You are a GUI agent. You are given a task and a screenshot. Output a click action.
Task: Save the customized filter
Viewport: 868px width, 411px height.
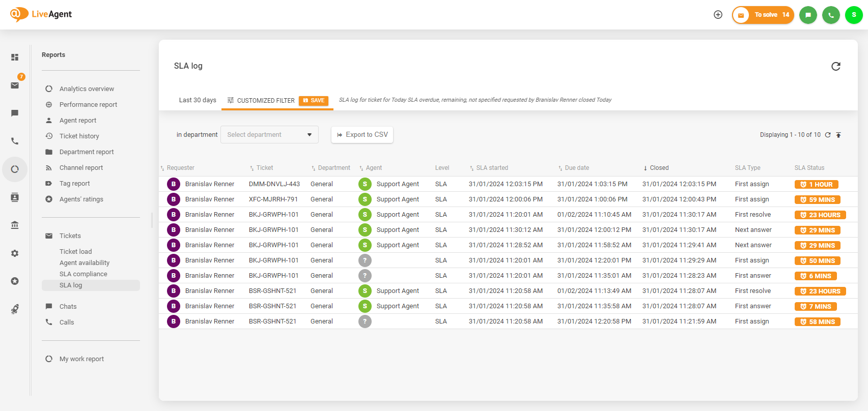click(x=314, y=101)
